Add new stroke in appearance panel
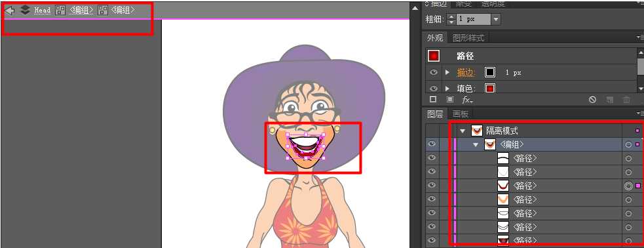The image size is (644, 248). (x=433, y=100)
